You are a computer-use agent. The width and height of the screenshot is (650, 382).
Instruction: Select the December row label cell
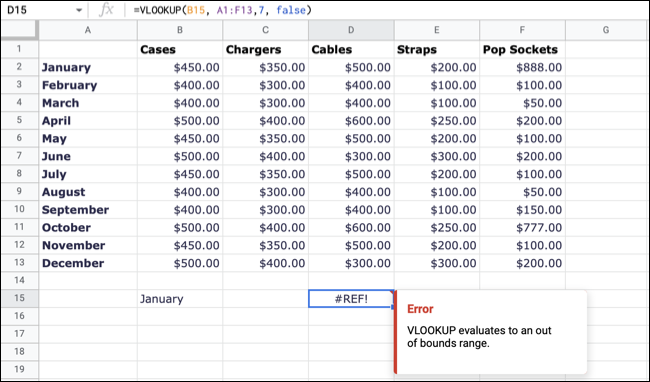tap(88, 263)
